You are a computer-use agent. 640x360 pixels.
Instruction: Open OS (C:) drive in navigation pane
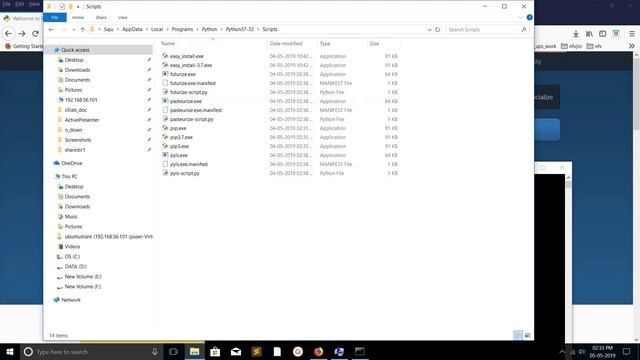tap(72, 256)
